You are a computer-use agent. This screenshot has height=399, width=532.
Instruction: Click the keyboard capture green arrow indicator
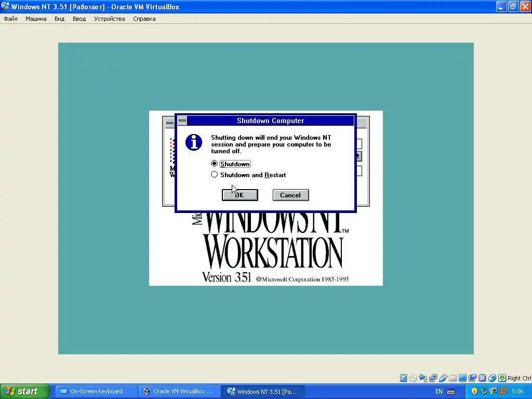[x=502, y=378]
